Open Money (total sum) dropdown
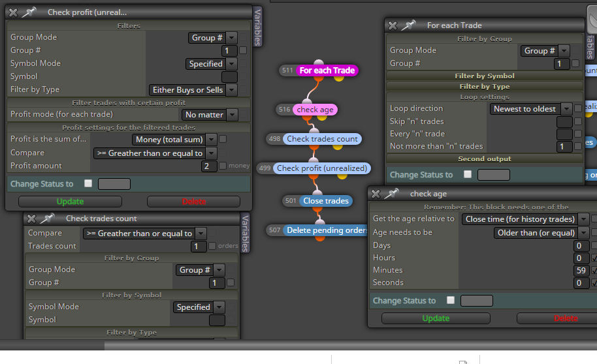 [x=174, y=140]
